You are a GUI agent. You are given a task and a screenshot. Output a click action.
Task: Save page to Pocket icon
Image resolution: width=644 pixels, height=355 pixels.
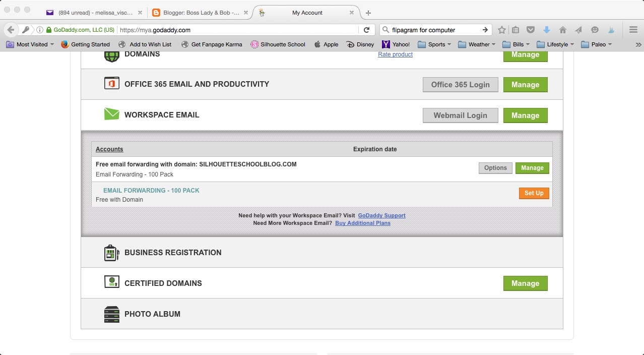[531, 30]
